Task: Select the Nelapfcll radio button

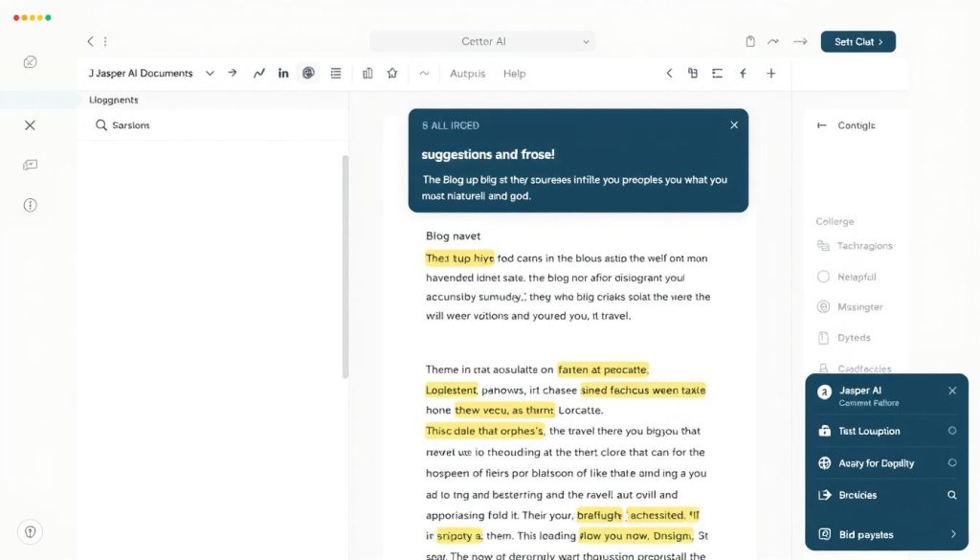Action: pos(822,277)
